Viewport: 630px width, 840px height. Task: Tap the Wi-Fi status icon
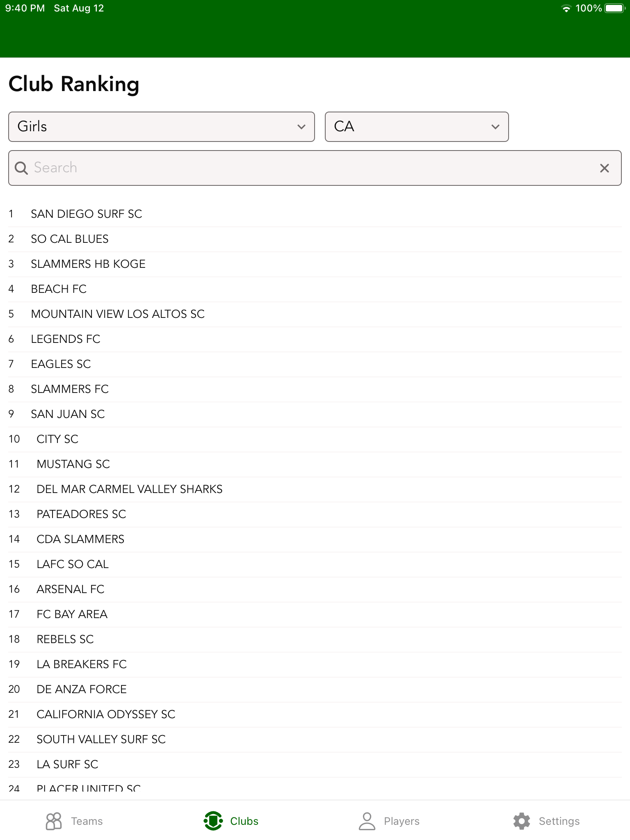(x=566, y=9)
